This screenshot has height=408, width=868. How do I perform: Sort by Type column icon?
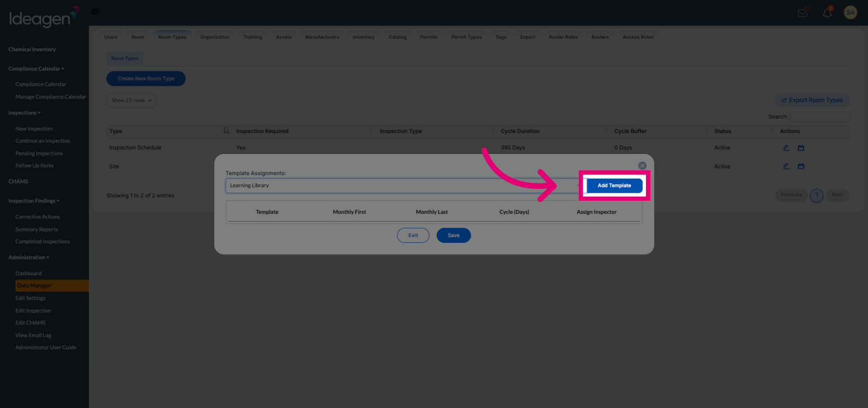[226, 131]
